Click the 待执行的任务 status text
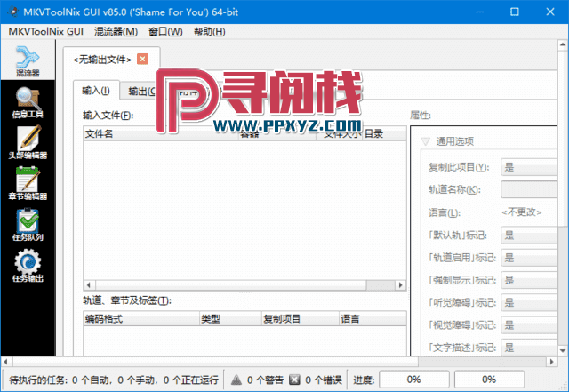569x392 pixels. pyautogui.click(x=114, y=380)
